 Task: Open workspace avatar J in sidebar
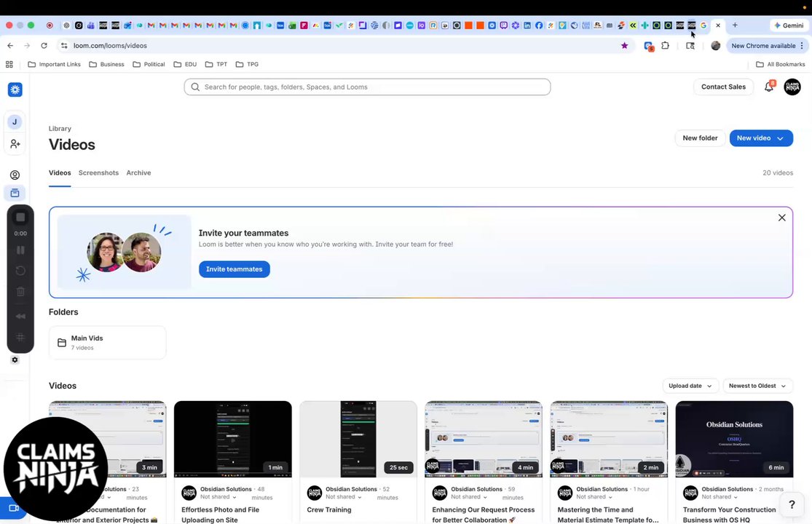[x=15, y=122]
